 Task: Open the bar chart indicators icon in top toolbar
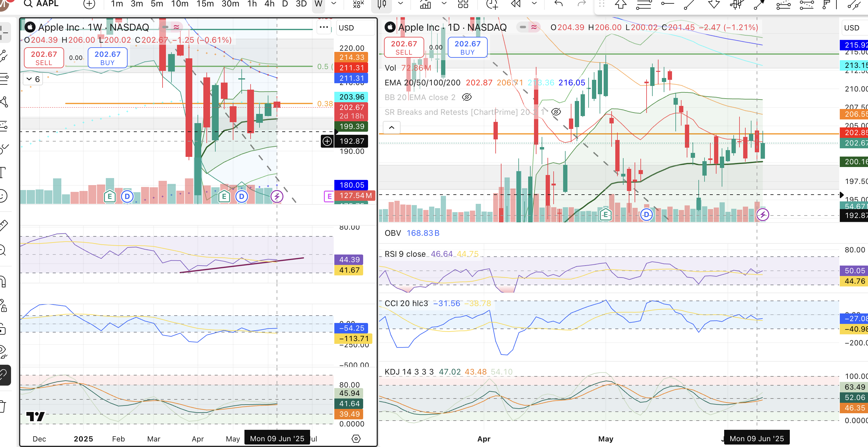425,4
